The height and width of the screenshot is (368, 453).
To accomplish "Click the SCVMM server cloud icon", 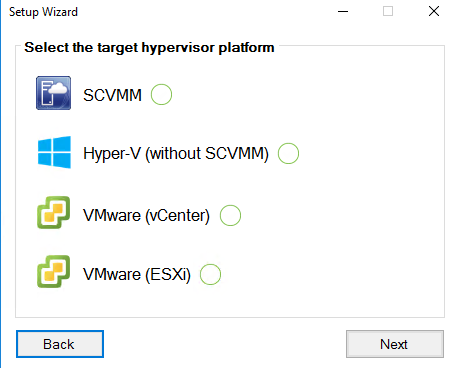I will (53, 93).
